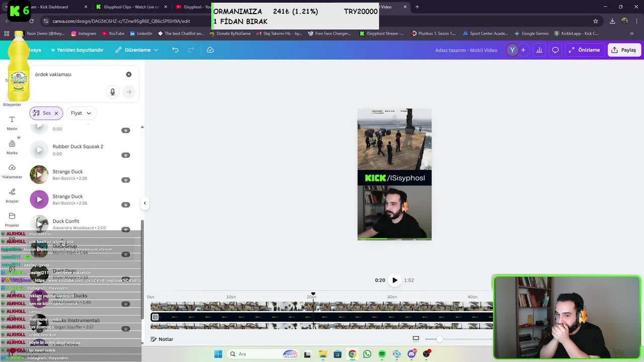The height and width of the screenshot is (362, 644).
Task: Open the Düzenleme mode dropdown
Action: (x=137, y=50)
